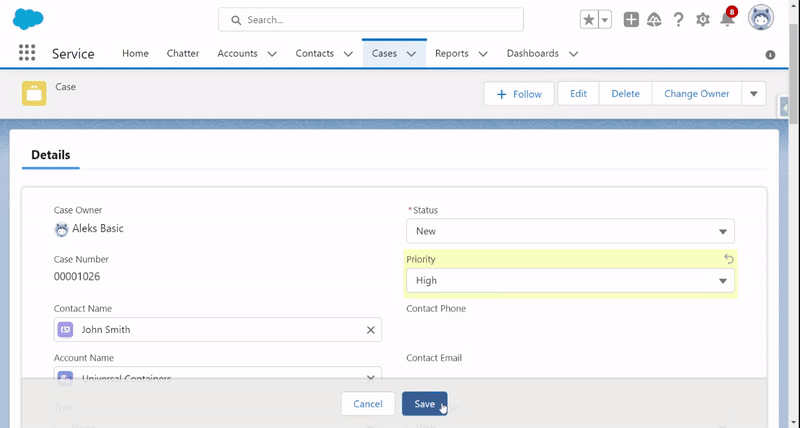This screenshot has height=428, width=800.
Task: Click the info icon in nav bar
Action: pyautogui.click(x=770, y=55)
